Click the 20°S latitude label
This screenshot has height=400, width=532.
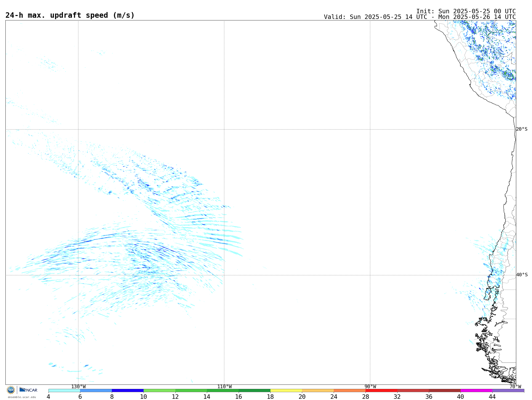point(522,129)
